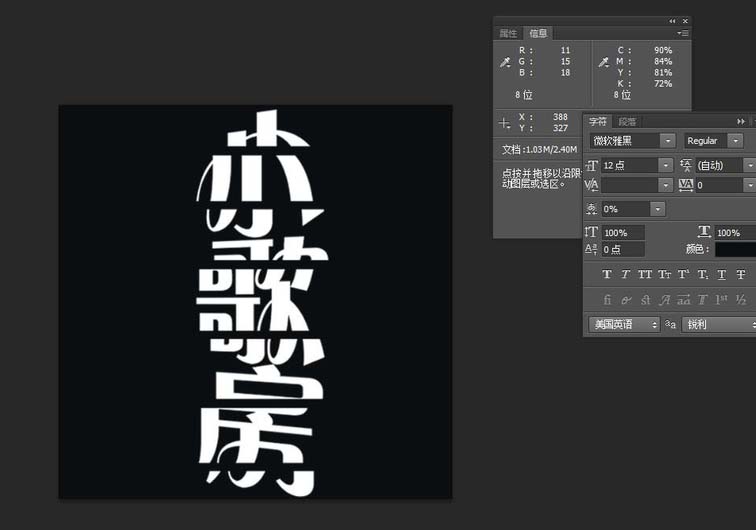Toggle Superscript text style
Screen dimensions: 756x530
coord(684,274)
